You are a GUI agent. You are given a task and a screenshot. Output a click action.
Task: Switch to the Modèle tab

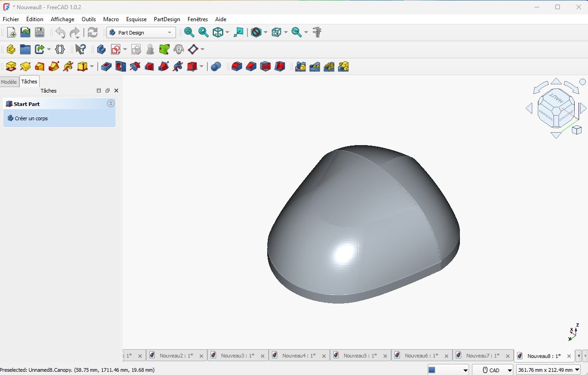click(x=9, y=82)
